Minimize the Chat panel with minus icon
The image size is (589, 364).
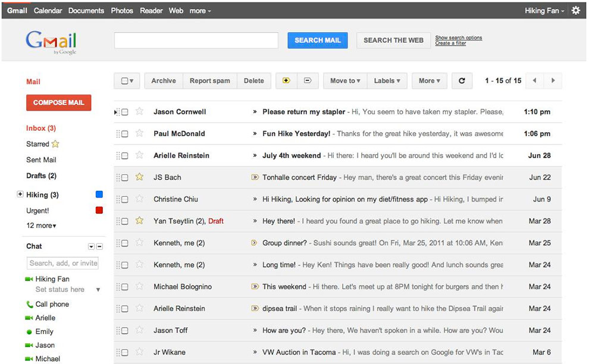point(99,247)
